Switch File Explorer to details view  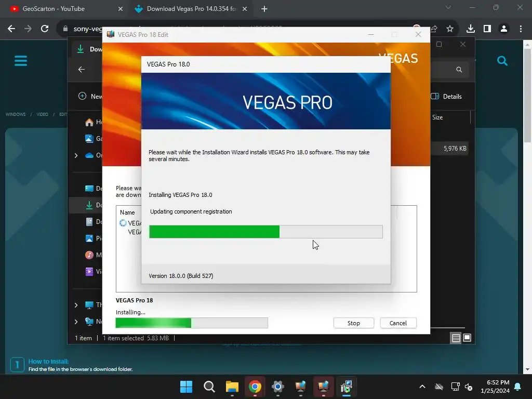[x=456, y=338]
